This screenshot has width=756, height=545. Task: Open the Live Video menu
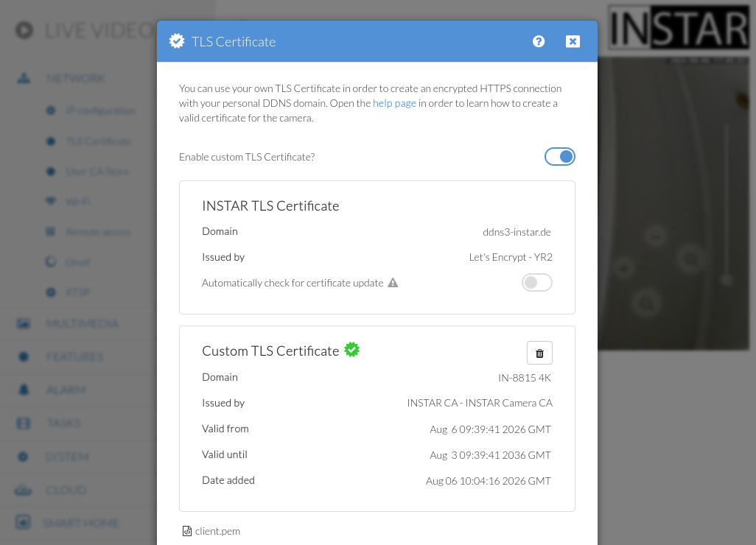pyautogui.click(x=99, y=31)
